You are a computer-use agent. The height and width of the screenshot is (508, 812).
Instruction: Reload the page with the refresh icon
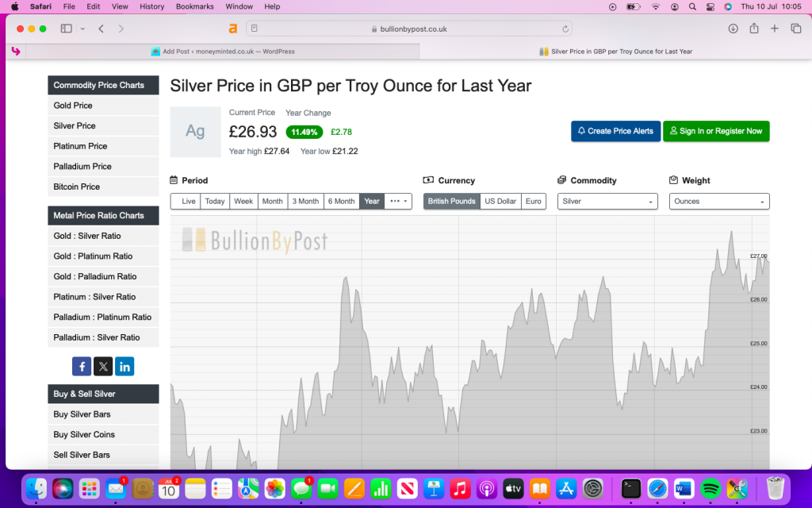(565, 29)
